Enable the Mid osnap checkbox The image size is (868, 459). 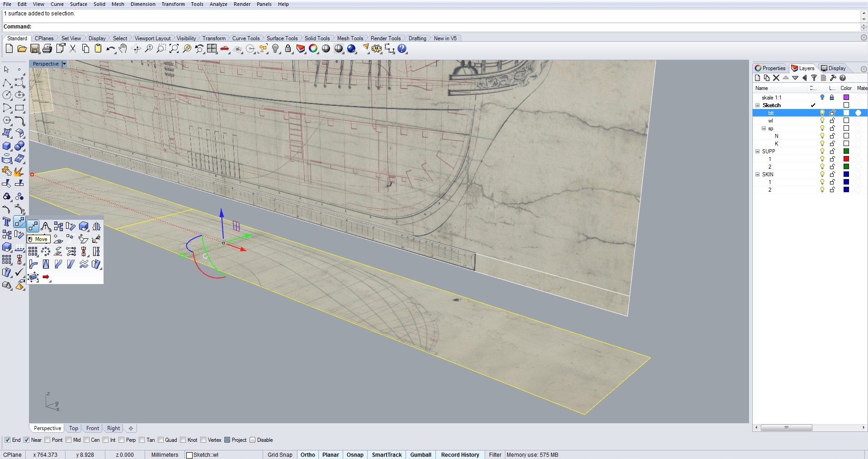pyautogui.click(x=69, y=440)
